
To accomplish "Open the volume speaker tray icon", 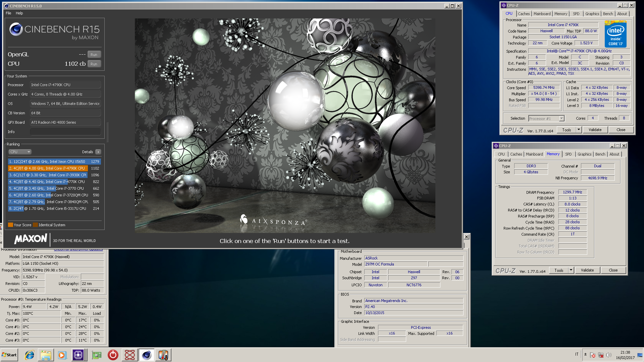I will click(x=609, y=355).
